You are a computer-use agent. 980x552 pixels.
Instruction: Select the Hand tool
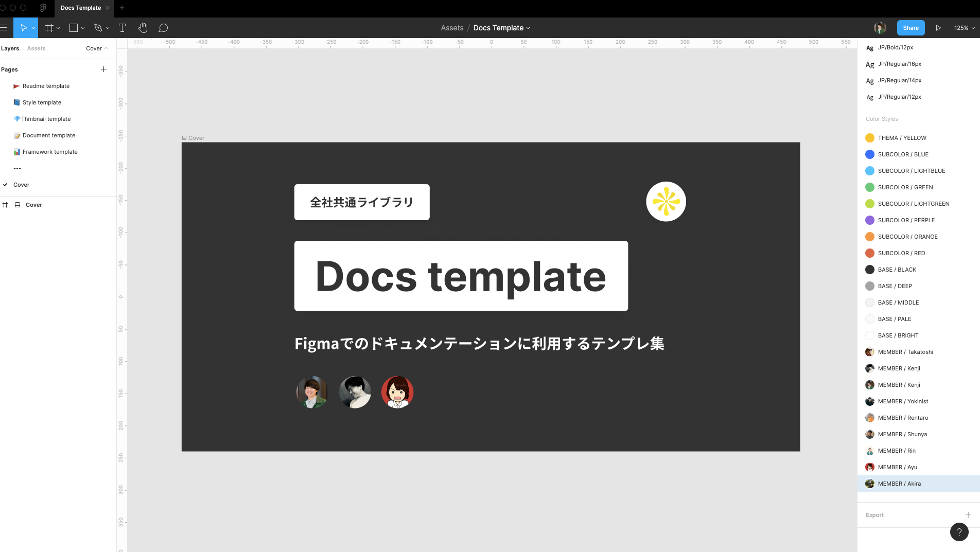(x=143, y=28)
